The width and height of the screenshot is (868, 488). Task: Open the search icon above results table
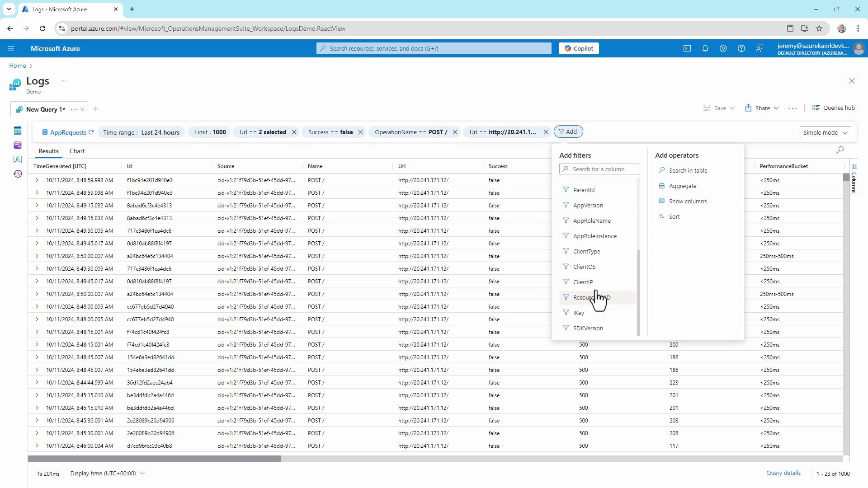[x=840, y=150]
